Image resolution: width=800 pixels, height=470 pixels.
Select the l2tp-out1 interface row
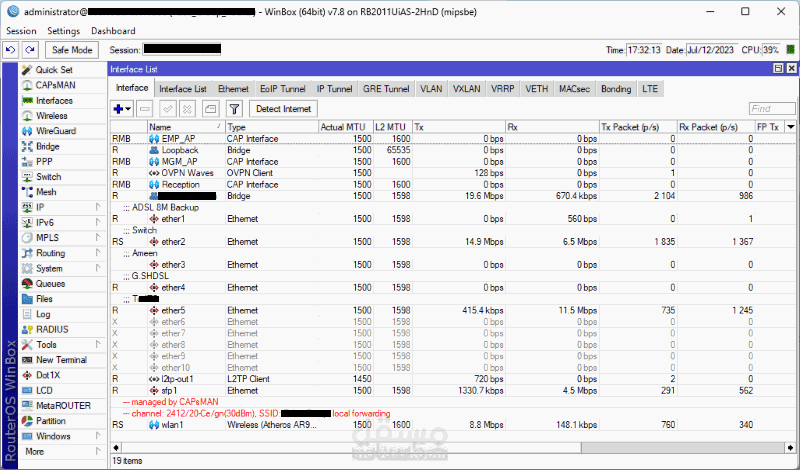tap(453, 379)
